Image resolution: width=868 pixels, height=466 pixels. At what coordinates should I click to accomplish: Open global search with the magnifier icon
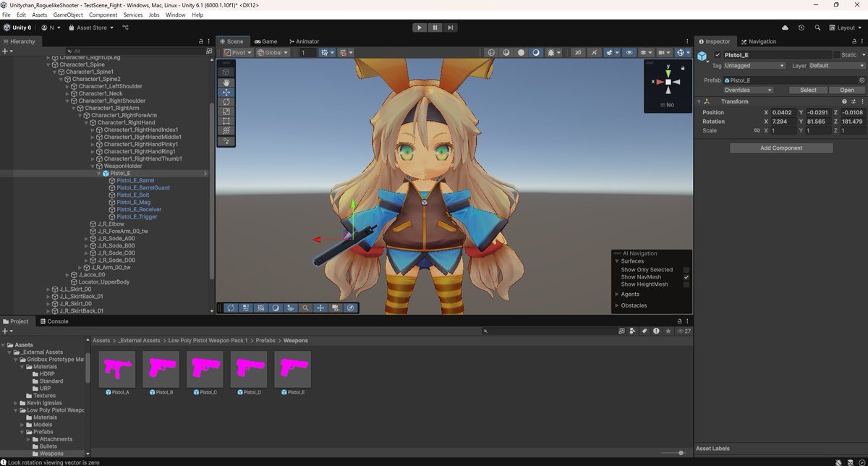click(819, 27)
